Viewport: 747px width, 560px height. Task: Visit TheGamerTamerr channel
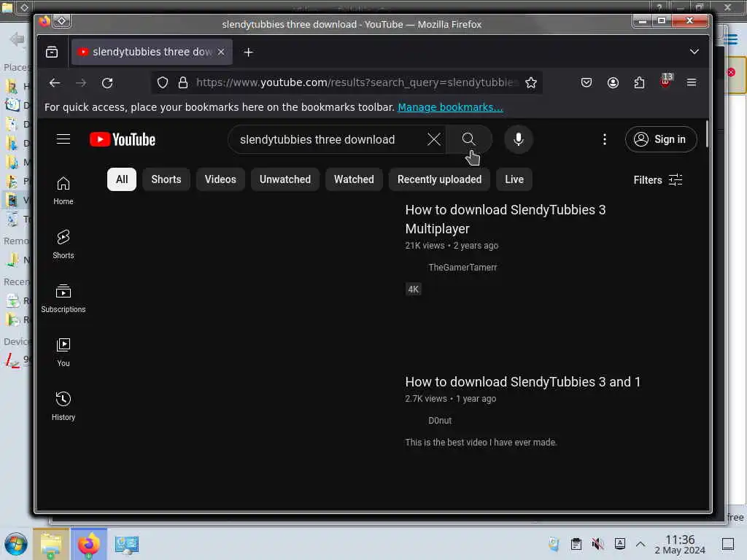pyautogui.click(x=462, y=268)
